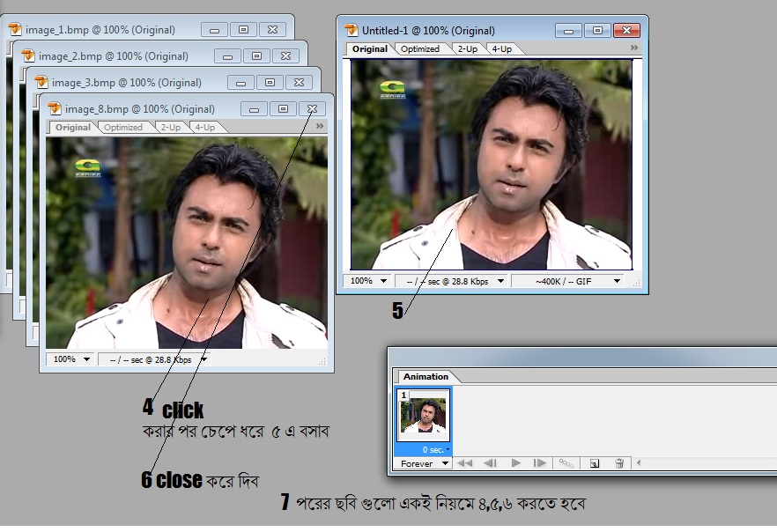Minimize the image_1.bmp window
This screenshot has height=532, width=777.
tap(215, 30)
